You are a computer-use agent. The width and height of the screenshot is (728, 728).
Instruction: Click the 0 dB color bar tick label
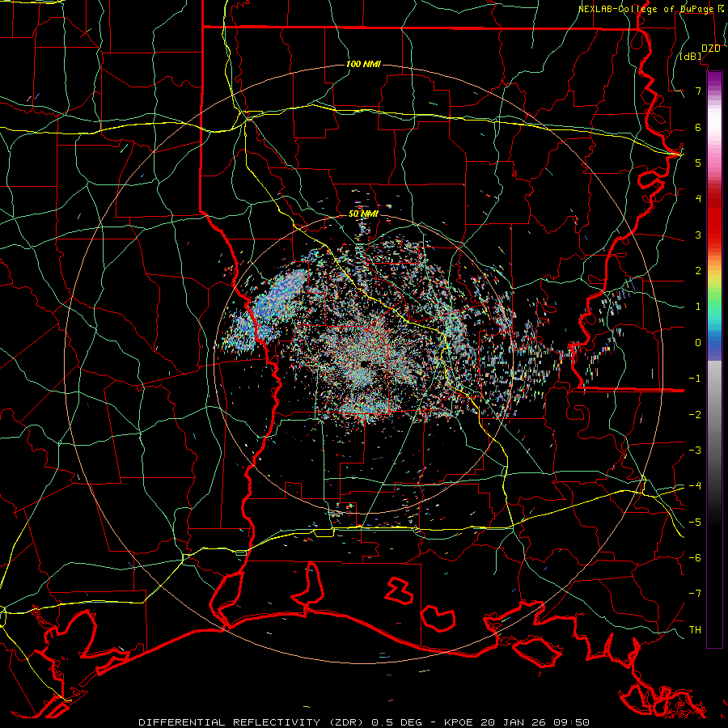coord(698,343)
